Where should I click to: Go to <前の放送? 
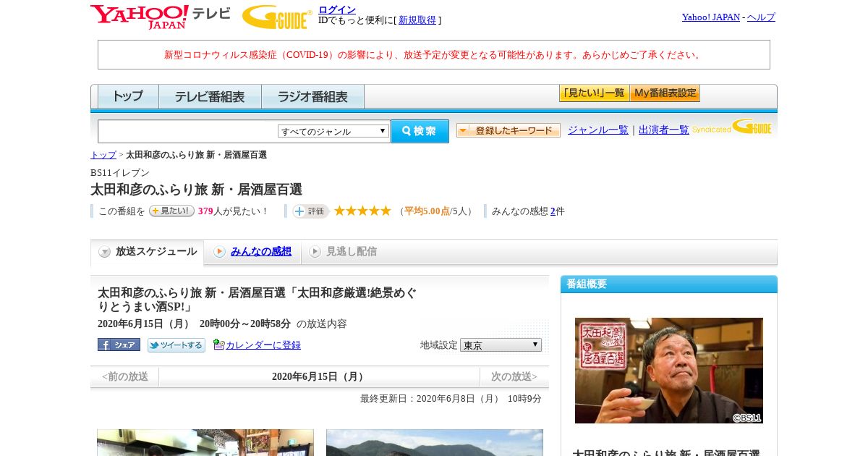[125, 376]
